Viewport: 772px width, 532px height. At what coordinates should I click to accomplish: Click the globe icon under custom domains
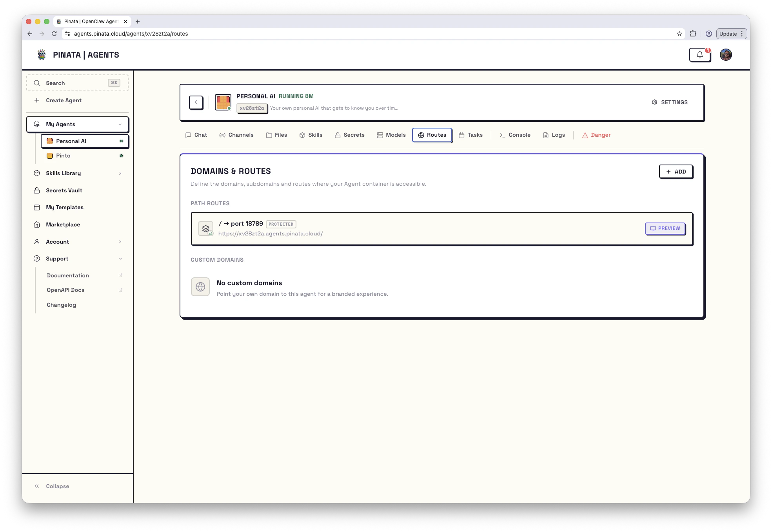click(200, 287)
